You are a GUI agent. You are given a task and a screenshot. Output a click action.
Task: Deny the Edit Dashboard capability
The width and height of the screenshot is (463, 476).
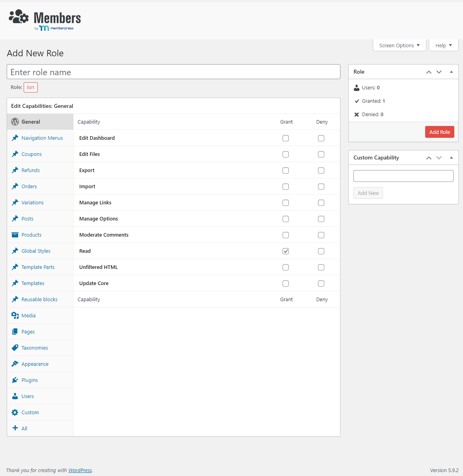321,138
